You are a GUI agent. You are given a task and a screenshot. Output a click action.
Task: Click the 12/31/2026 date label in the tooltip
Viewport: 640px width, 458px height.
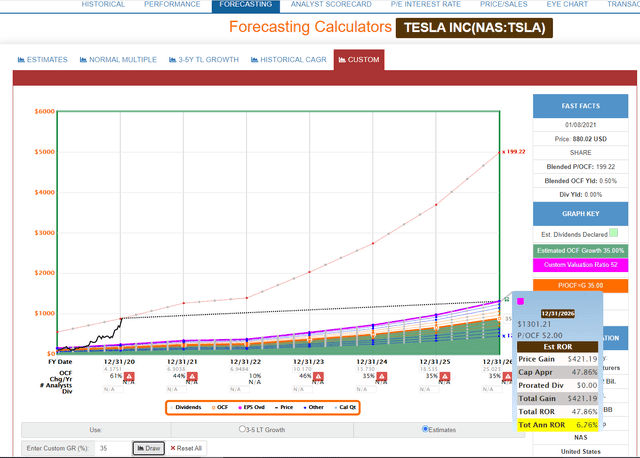point(558,313)
